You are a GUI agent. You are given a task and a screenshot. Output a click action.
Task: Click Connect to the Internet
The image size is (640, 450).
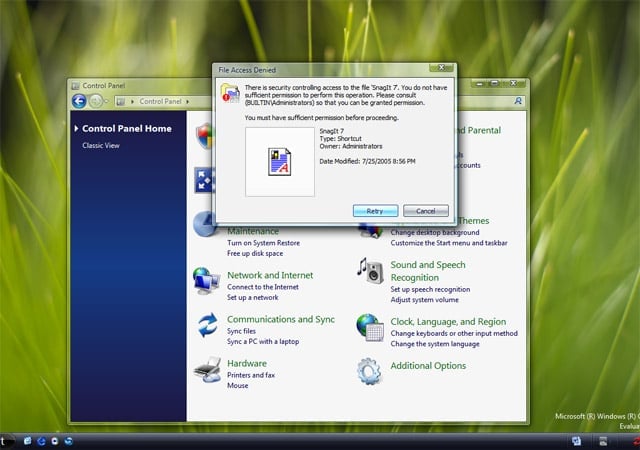pos(262,287)
